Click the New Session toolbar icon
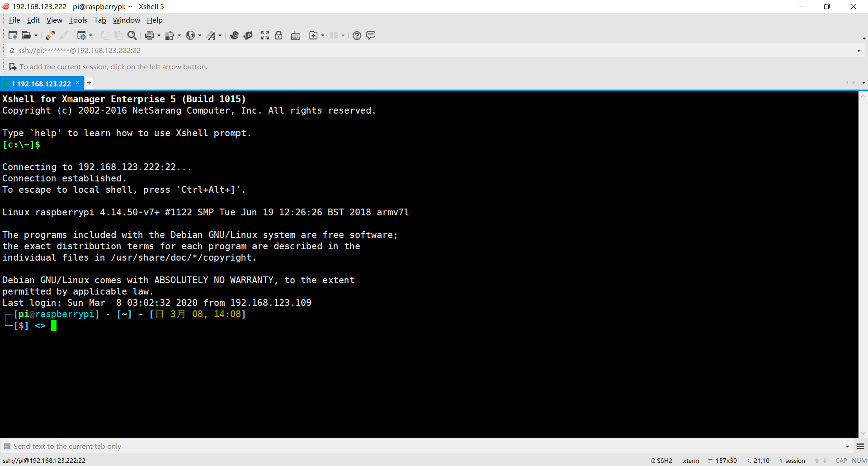The height and width of the screenshot is (466, 868). coord(13,35)
